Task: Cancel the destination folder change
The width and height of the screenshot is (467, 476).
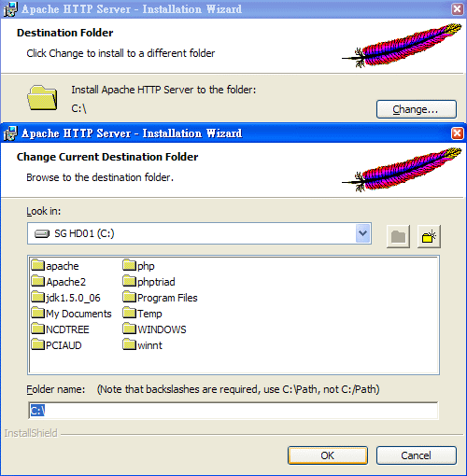Action: click(x=417, y=455)
